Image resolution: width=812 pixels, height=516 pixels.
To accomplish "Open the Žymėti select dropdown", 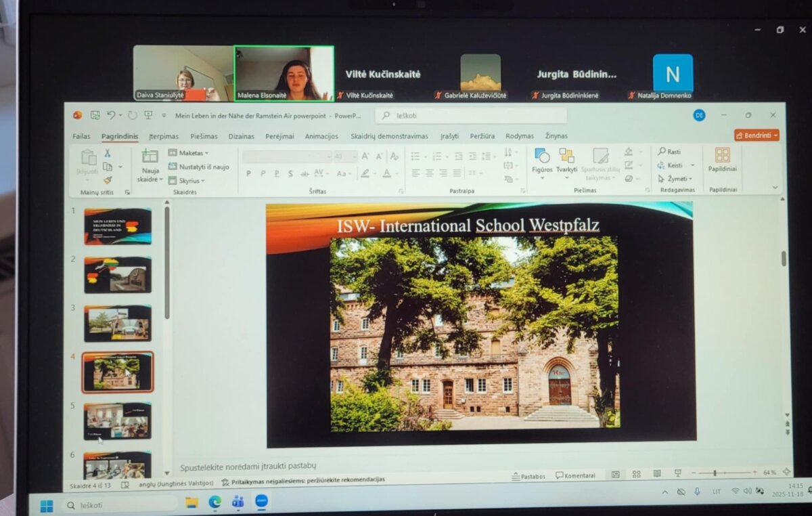I will [x=675, y=179].
